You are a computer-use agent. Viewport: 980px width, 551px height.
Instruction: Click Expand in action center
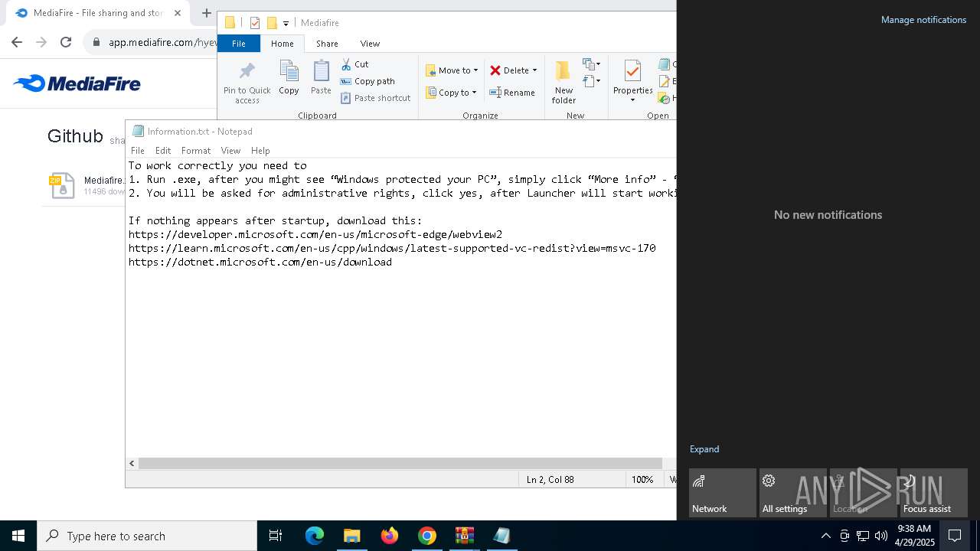coord(704,449)
